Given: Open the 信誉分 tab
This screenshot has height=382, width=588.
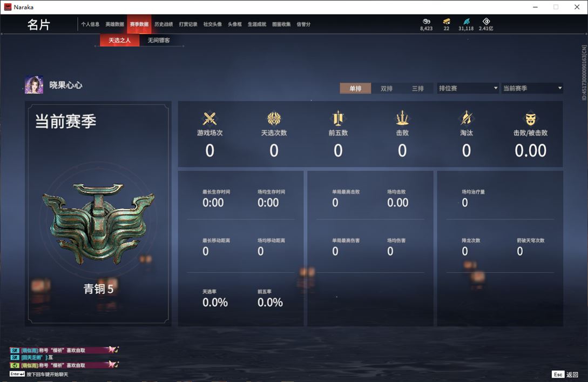Looking at the screenshot, I should 303,24.
